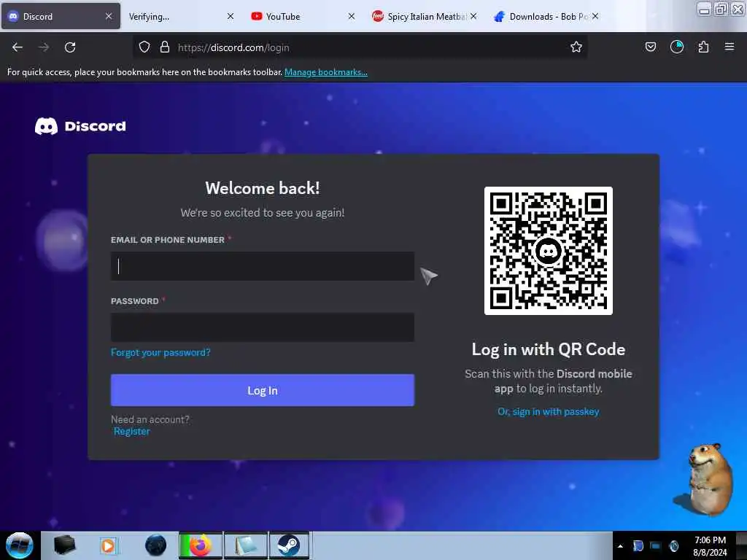Image resolution: width=747 pixels, height=560 pixels.
Task: Click the volume tray icon
Action: (x=673, y=545)
